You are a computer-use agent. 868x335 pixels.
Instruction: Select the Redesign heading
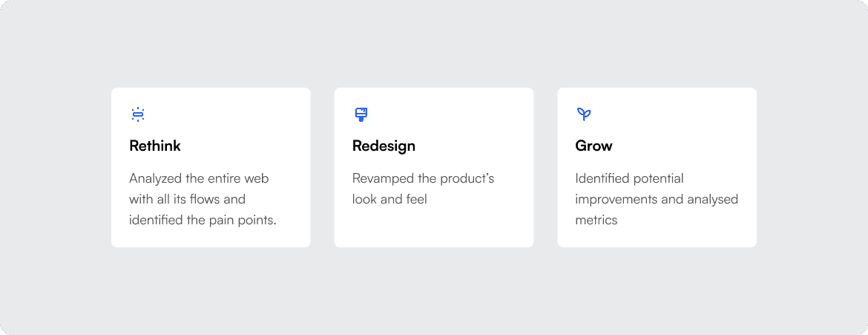pyautogui.click(x=384, y=146)
